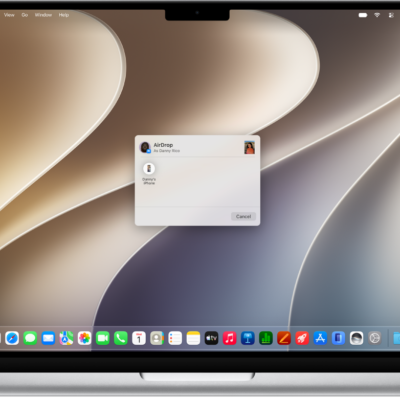The width and height of the screenshot is (400, 400).
Task: Cancel the AirDrop dialog
Action: pyautogui.click(x=243, y=216)
